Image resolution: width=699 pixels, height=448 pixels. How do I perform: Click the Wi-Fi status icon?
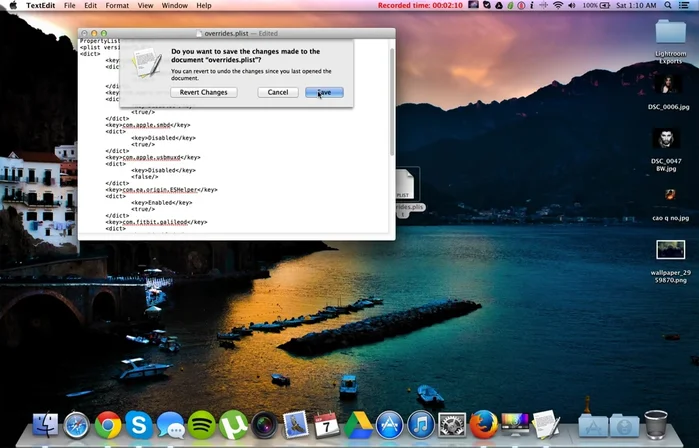click(558, 5)
